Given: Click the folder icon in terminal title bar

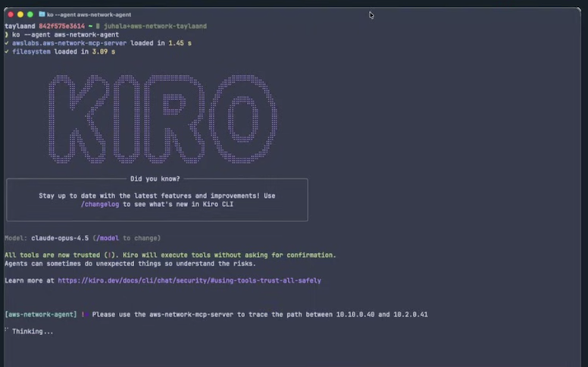Looking at the screenshot, I should click(x=42, y=14).
